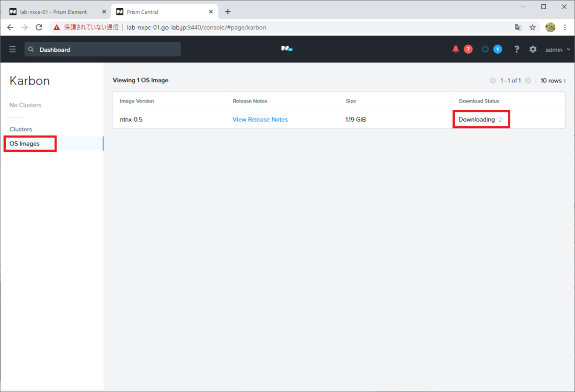Click the Nutanix logo in header
Screen dimensions: 575x392
click(x=287, y=49)
